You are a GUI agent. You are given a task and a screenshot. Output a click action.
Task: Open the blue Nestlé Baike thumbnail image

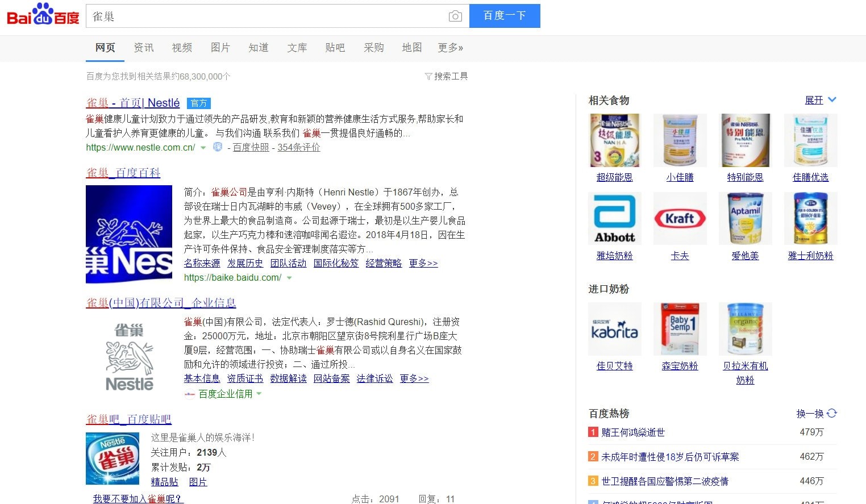pos(129,234)
